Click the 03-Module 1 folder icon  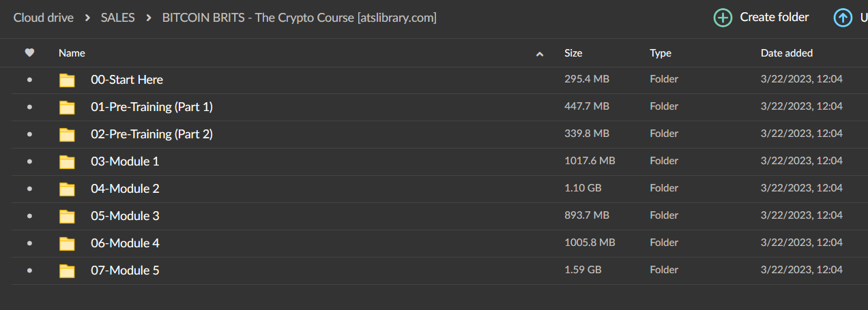click(67, 161)
